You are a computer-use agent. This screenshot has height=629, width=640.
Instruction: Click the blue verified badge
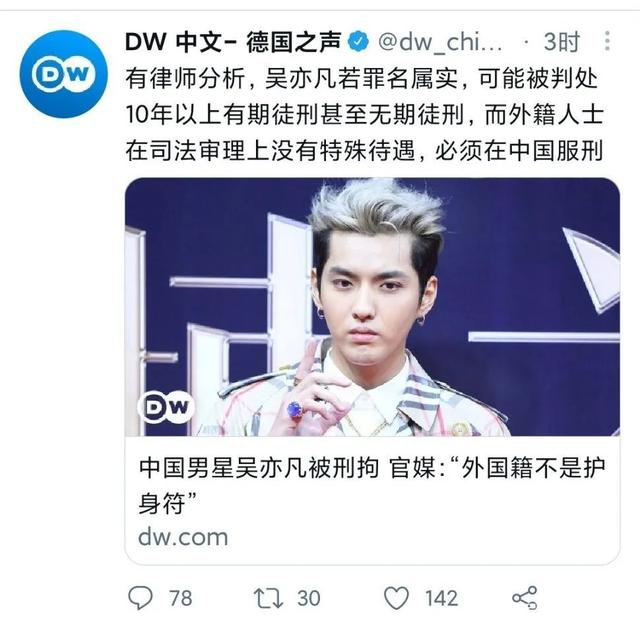(359, 42)
